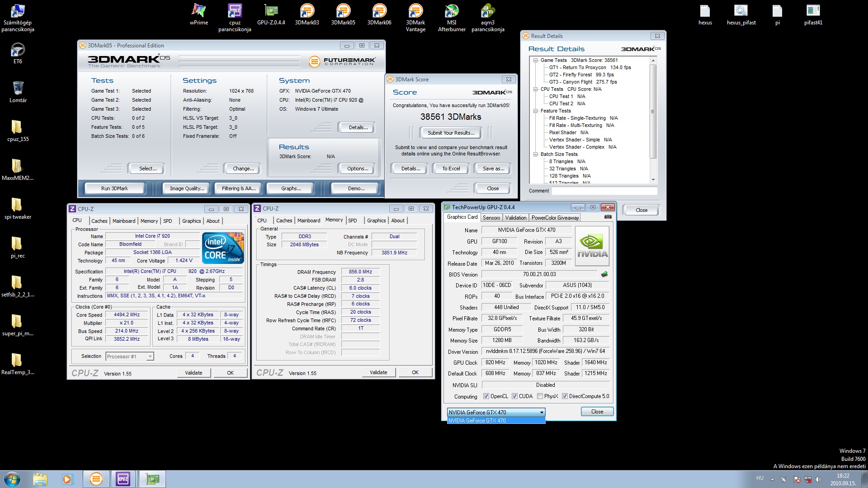Click Validate in the left CPU-Z window
The image size is (868, 488).
(193, 373)
